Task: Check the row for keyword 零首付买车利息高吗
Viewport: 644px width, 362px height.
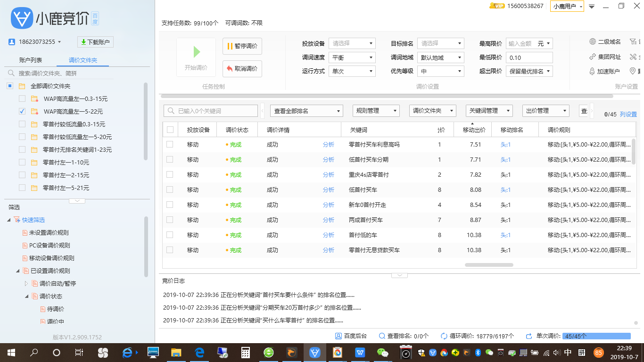Action: [170, 144]
